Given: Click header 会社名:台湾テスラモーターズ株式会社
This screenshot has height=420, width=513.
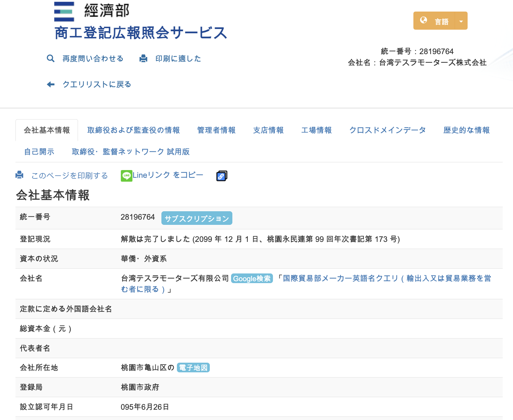Looking at the screenshot, I should pos(417,62).
